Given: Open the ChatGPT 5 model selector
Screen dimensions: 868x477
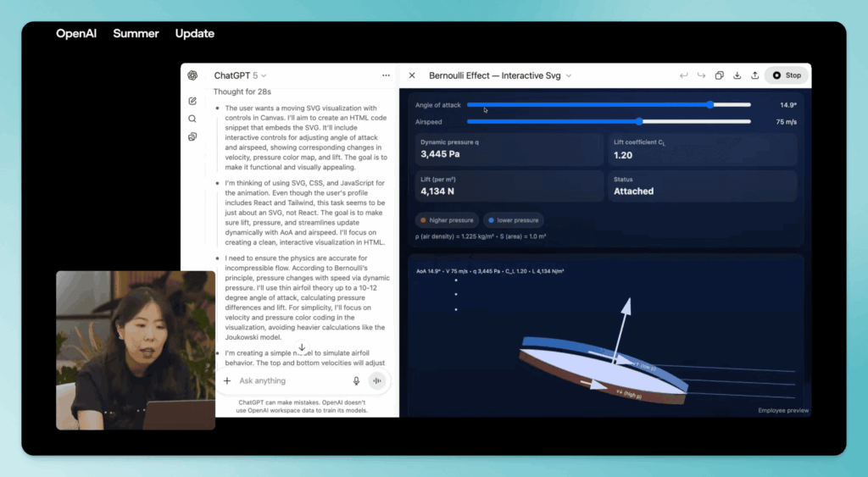Looking at the screenshot, I should [240, 75].
